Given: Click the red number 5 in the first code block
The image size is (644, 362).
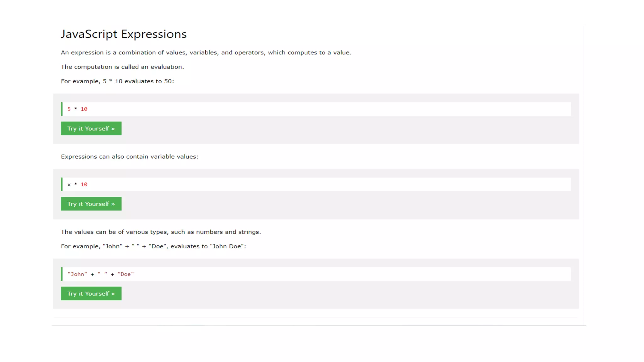Looking at the screenshot, I should tap(69, 109).
